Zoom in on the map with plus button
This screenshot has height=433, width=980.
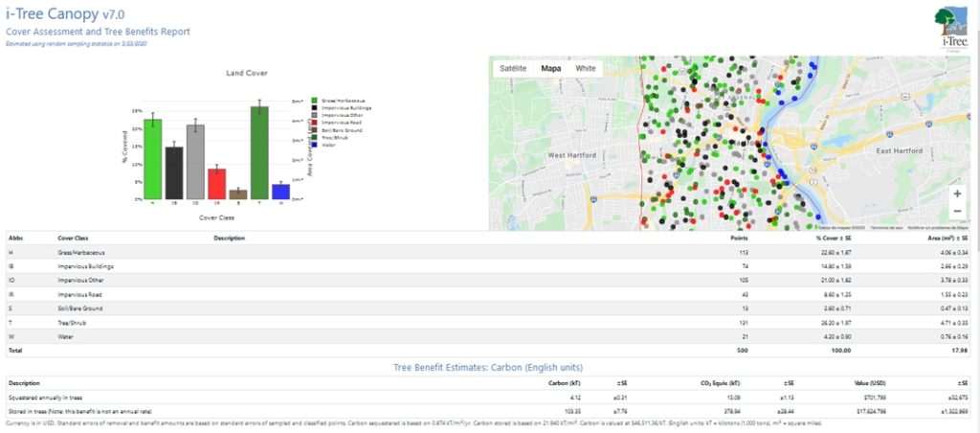[957, 194]
